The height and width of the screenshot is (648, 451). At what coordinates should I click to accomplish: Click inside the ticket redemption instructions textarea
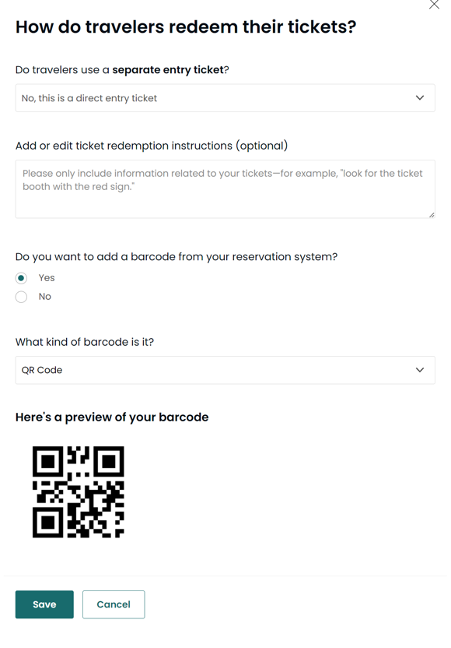(x=225, y=189)
